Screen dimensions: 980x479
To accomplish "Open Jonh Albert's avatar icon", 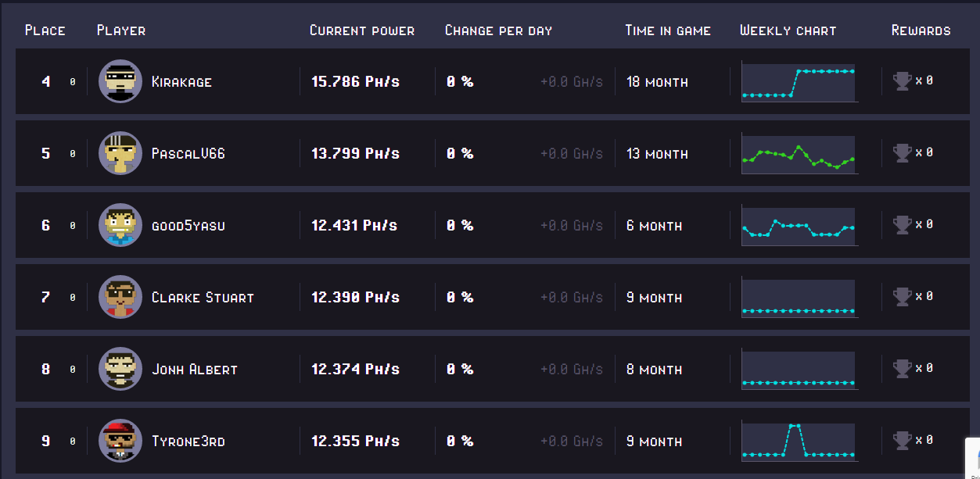I will [120, 369].
